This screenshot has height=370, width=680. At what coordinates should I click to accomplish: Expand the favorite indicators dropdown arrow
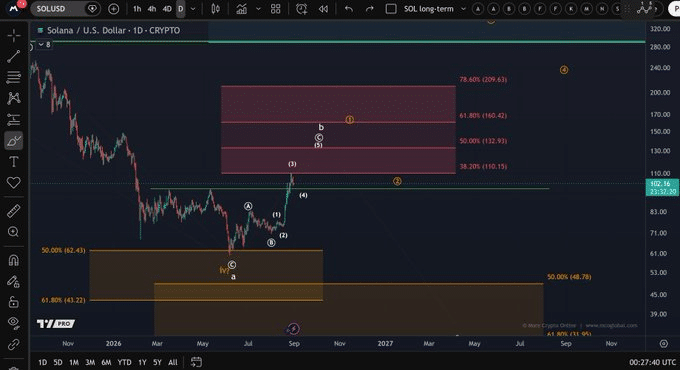tap(258, 9)
